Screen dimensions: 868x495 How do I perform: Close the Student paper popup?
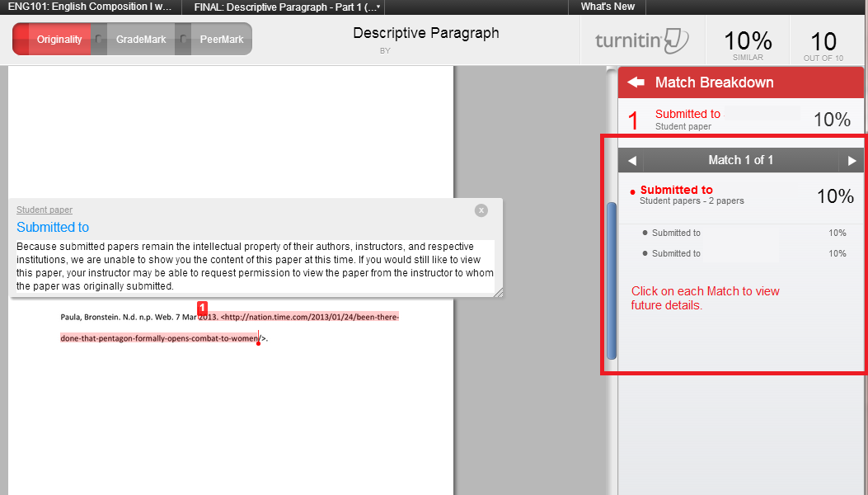[x=481, y=210]
